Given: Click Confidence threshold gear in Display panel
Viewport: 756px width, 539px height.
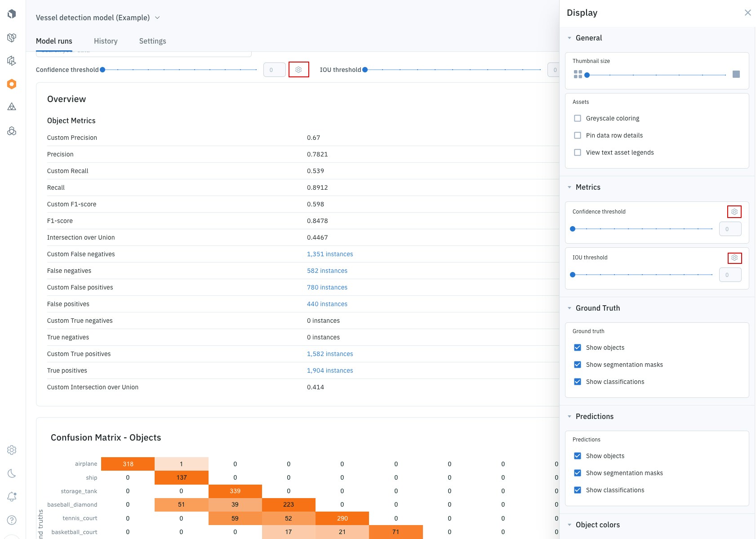Looking at the screenshot, I should pyautogui.click(x=734, y=212).
